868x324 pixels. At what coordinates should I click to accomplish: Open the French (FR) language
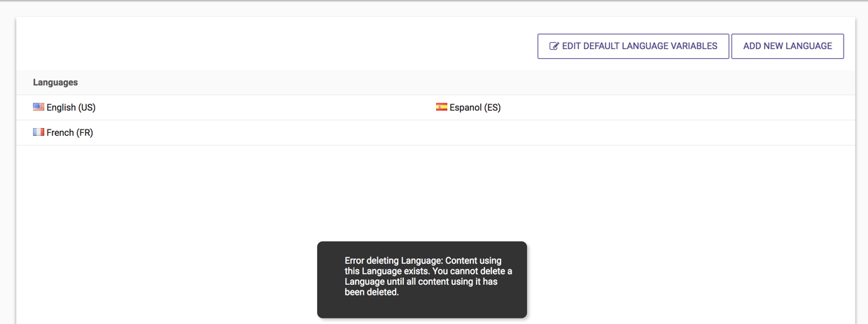point(69,133)
